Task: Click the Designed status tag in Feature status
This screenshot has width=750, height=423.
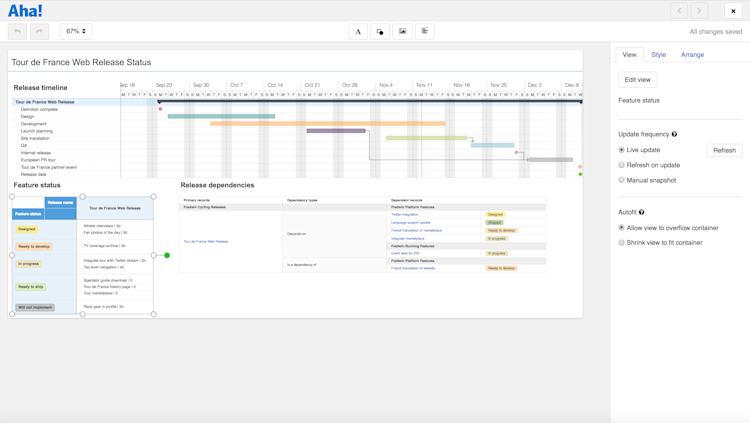Action: pyautogui.click(x=27, y=229)
